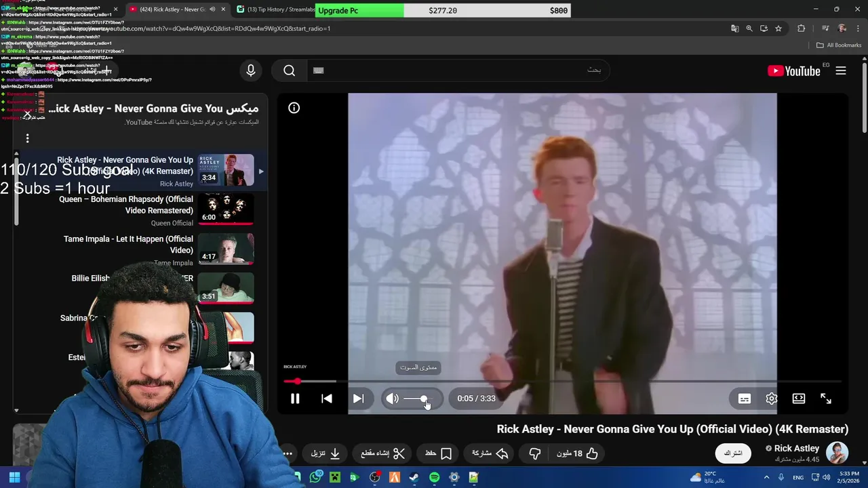Open the player settings gear
The width and height of the screenshot is (868, 488).
click(771, 399)
